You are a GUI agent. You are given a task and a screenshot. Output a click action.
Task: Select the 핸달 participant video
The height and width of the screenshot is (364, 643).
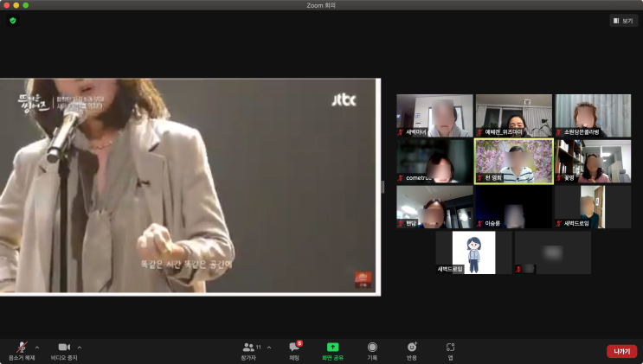click(x=434, y=207)
